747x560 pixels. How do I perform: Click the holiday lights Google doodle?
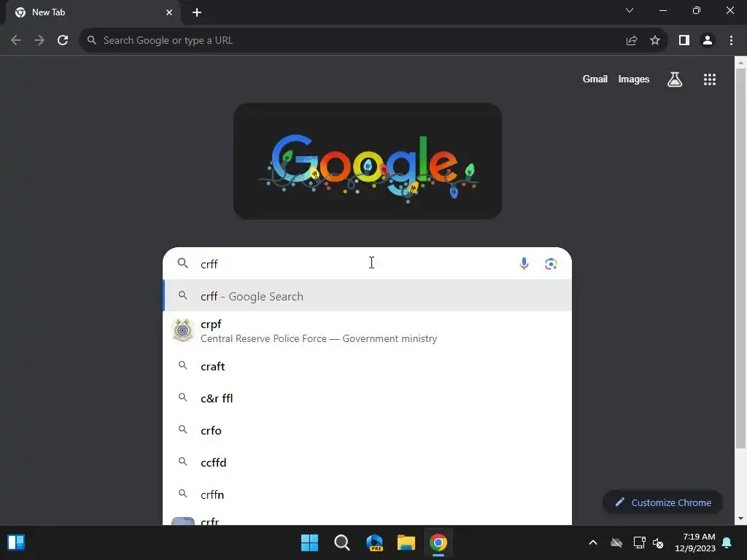pyautogui.click(x=368, y=161)
